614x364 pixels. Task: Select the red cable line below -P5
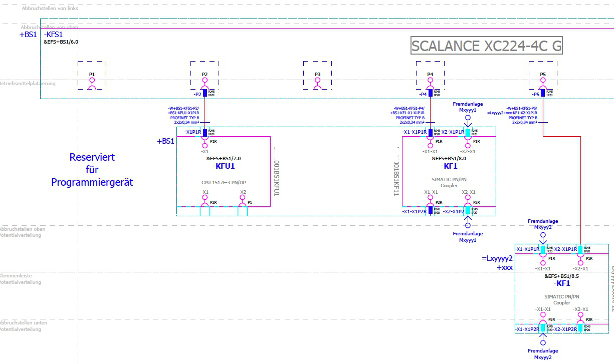580,190
